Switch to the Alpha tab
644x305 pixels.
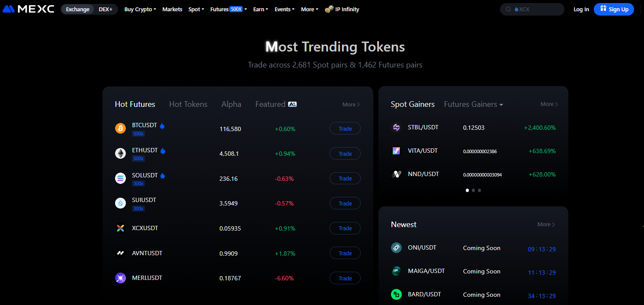click(x=231, y=104)
